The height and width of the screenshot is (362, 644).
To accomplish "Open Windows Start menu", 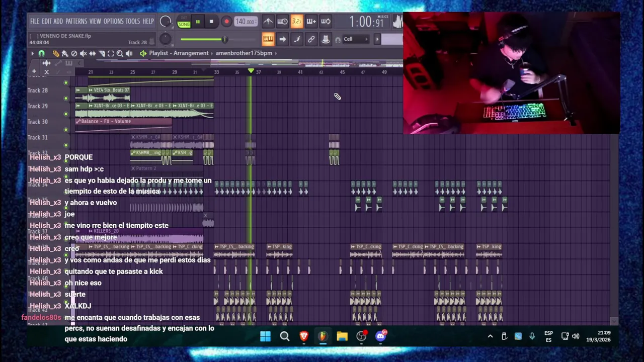I will coord(265,336).
